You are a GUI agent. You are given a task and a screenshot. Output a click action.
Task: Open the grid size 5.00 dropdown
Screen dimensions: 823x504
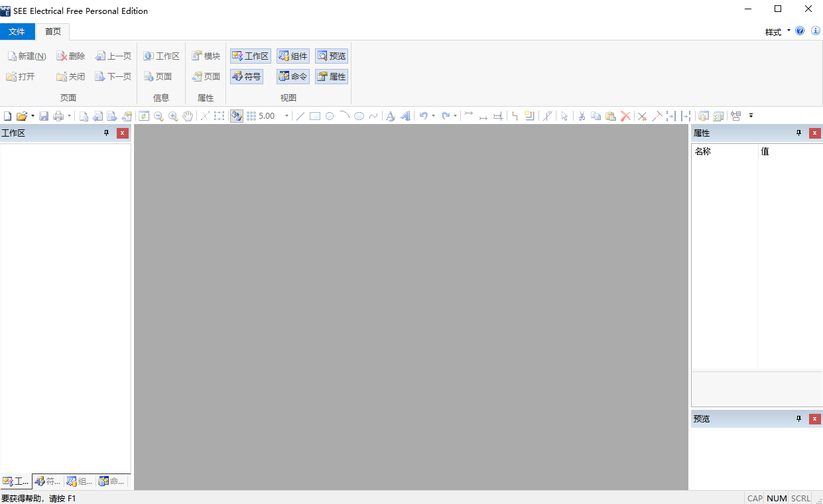point(286,116)
